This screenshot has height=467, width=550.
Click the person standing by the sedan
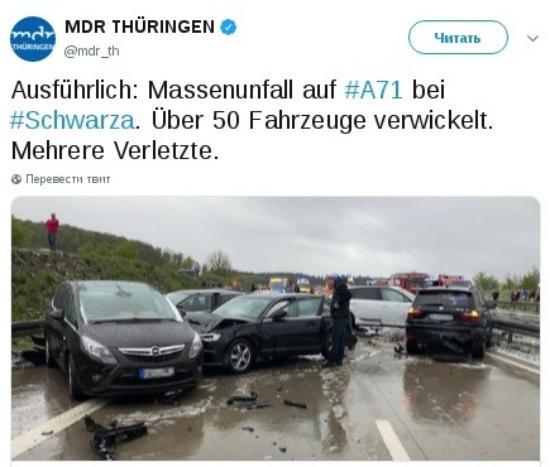pyautogui.click(x=339, y=320)
